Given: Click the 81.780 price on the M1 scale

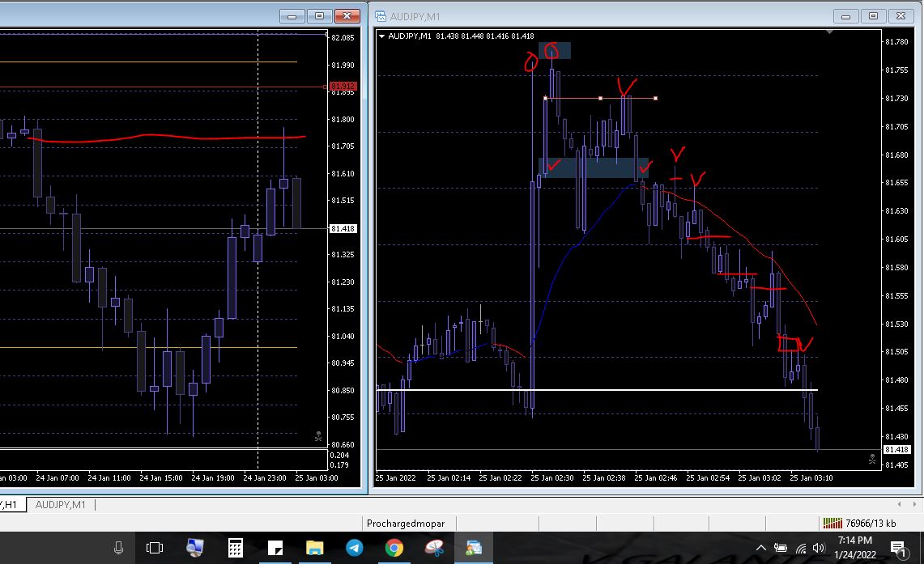Looking at the screenshot, I should pyautogui.click(x=897, y=42).
